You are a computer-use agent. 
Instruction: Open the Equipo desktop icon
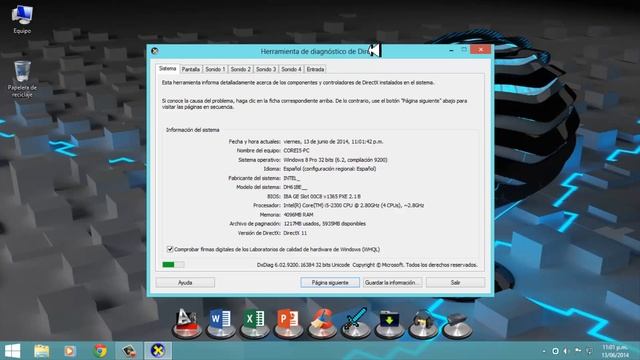click(22, 19)
